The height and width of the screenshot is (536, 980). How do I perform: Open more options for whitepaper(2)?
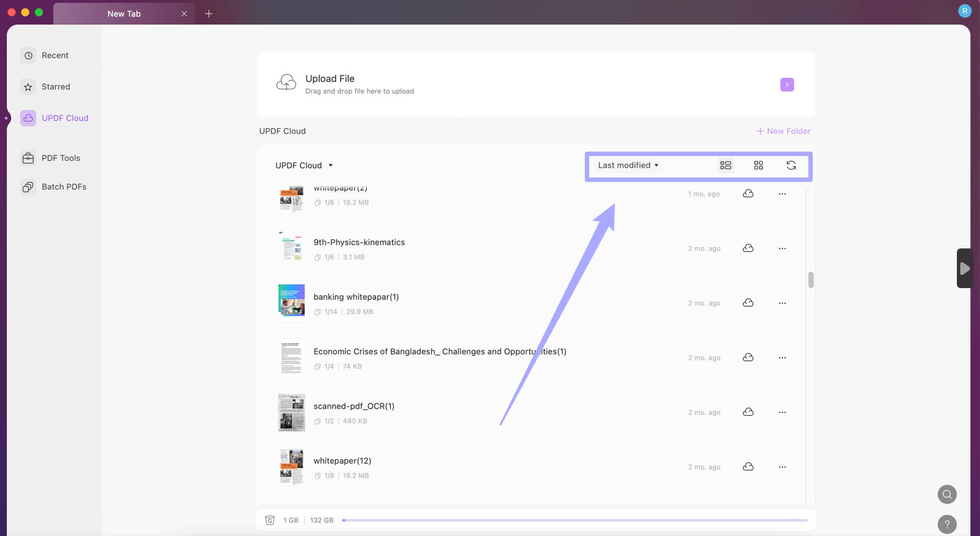[x=782, y=194]
